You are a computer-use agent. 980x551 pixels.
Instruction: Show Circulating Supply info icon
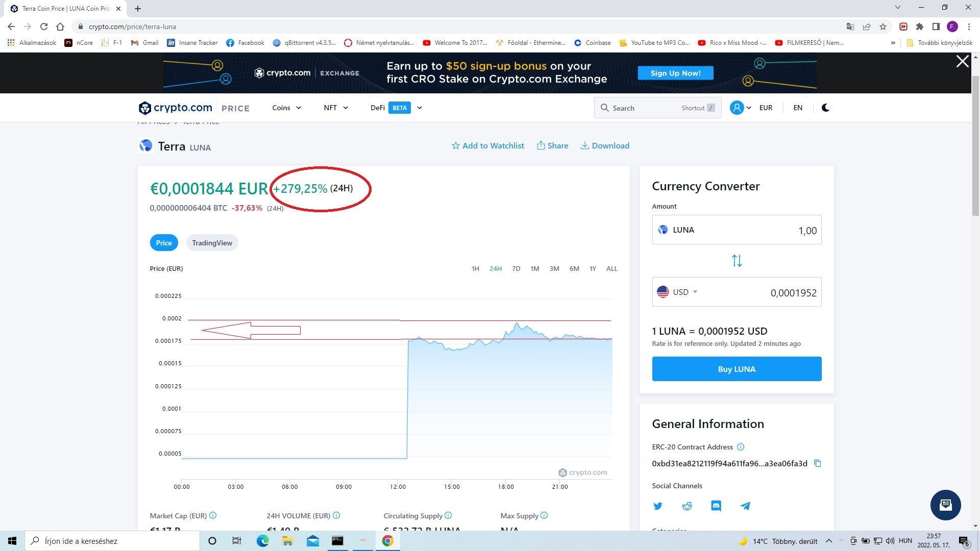(448, 516)
